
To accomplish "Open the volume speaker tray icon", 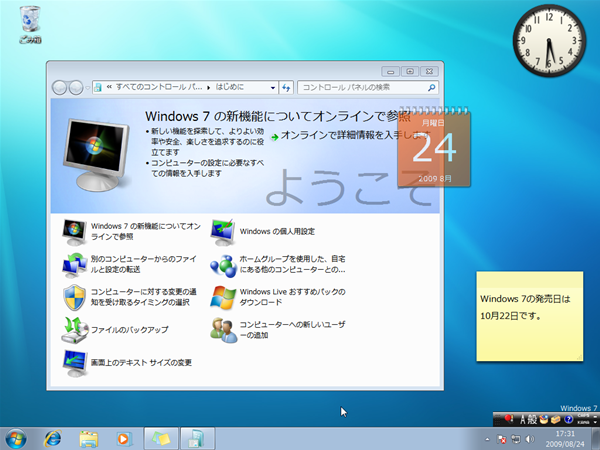I will [x=530, y=439].
